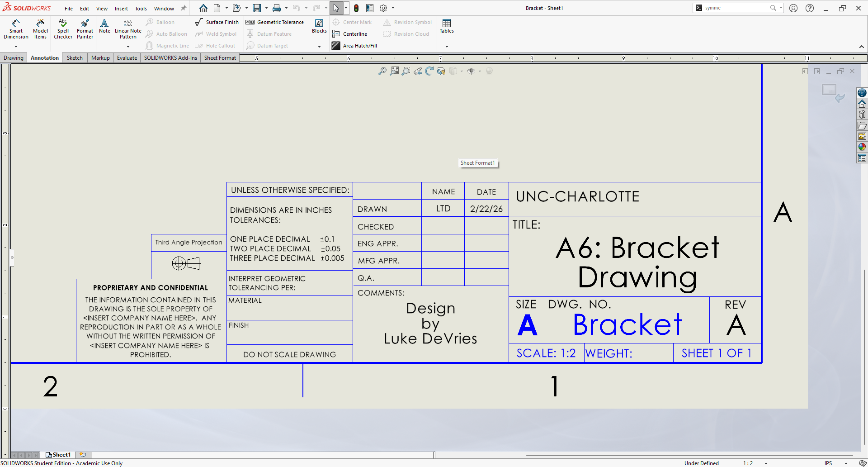868x467 pixels.
Task: Open the Print dropdown arrow
Action: coord(286,8)
